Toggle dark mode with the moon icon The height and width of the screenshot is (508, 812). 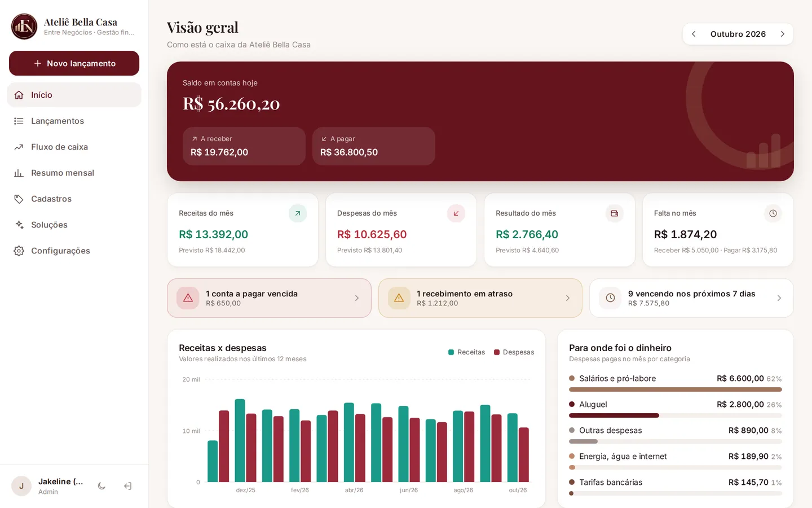pyautogui.click(x=101, y=486)
